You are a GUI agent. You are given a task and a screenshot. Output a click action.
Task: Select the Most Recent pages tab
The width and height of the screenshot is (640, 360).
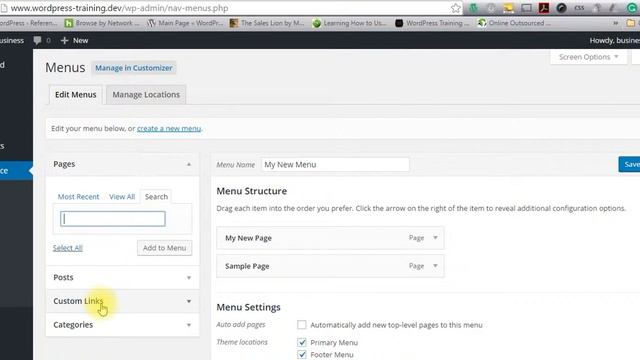[x=78, y=197]
